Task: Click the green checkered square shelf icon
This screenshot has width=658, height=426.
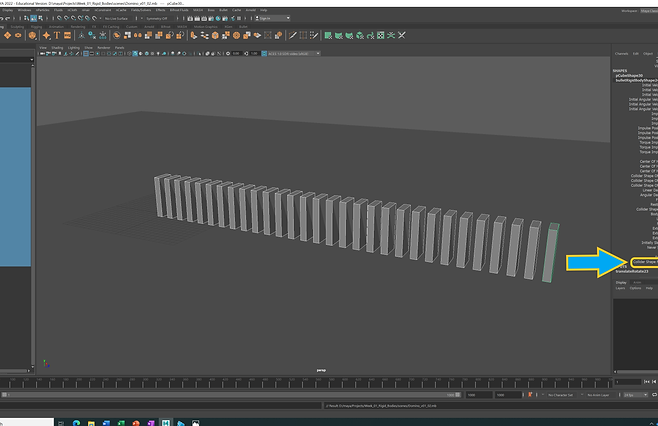Action: click(381, 35)
